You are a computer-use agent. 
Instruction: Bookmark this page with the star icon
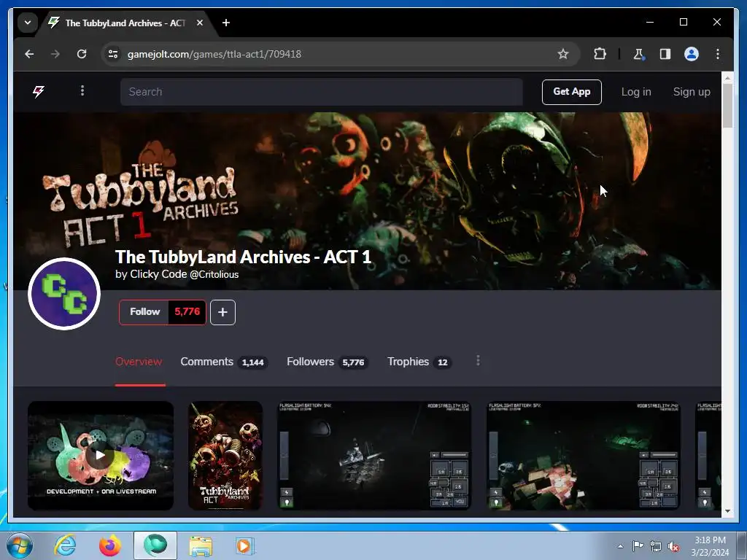(x=563, y=54)
